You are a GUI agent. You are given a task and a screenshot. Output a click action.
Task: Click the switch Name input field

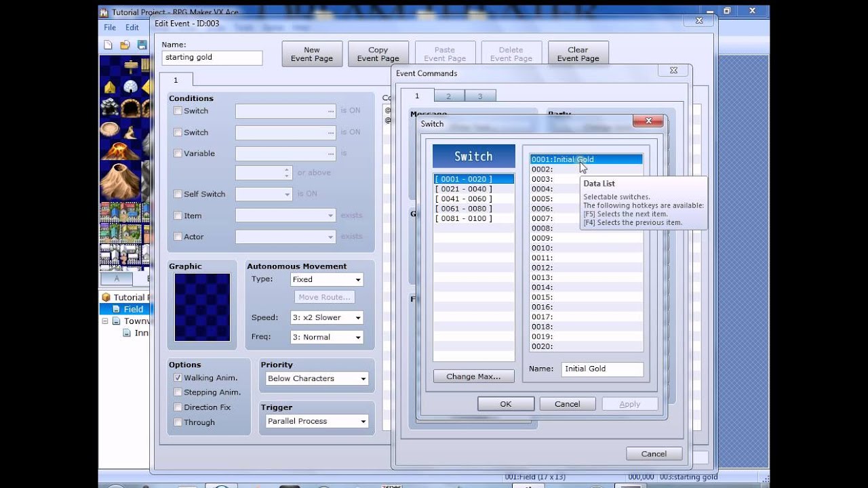coord(602,369)
